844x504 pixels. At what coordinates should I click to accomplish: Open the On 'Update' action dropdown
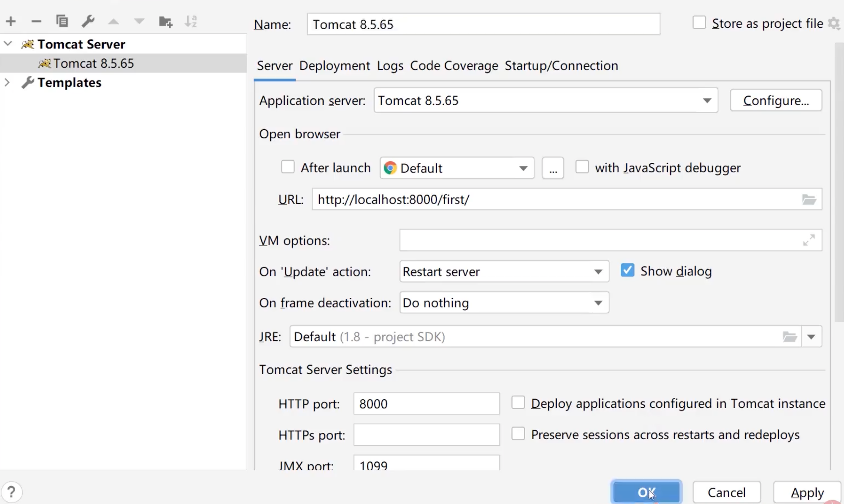click(504, 272)
